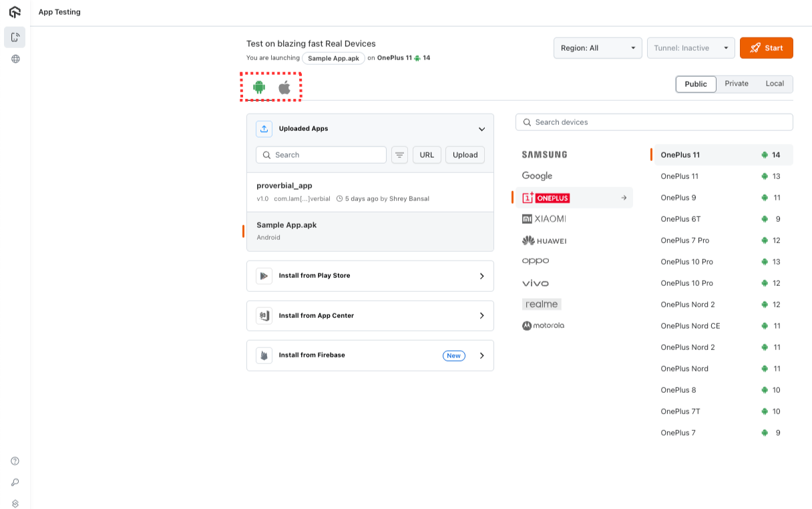Click the URL button
The image size is (812, 509).
(x=427, y=154)
